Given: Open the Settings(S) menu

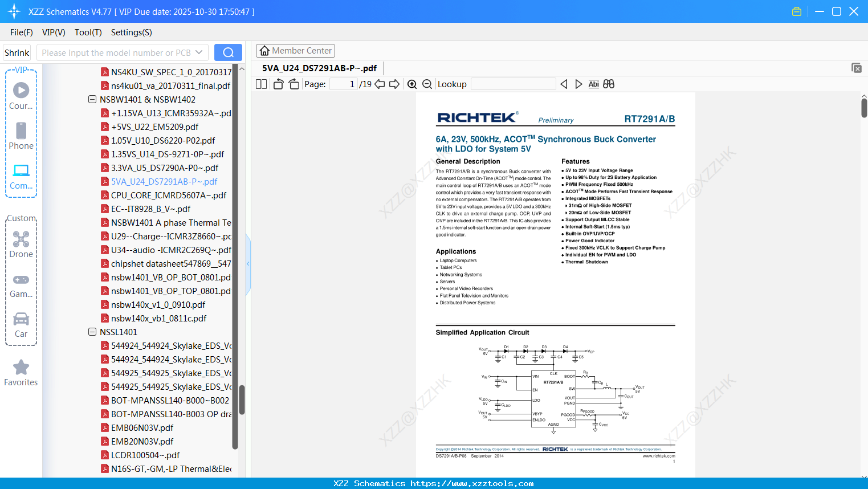Looking at the screenshot, I should click(132, 32).
